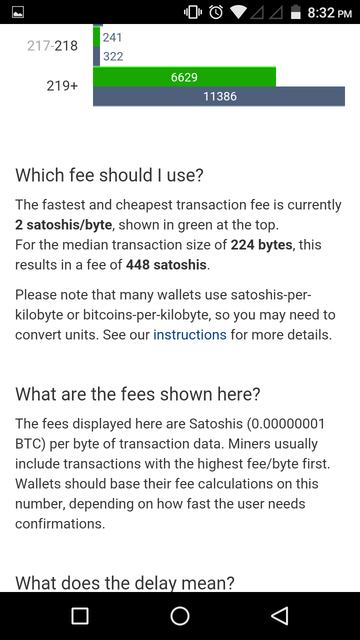Tap the 241 green bar value

(x=112, y=38)
